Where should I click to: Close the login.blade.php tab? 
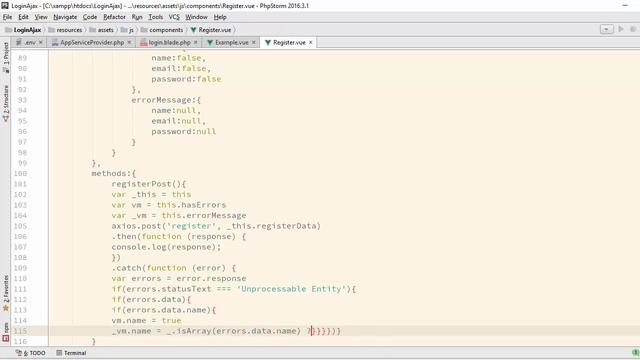click(196, 42)
